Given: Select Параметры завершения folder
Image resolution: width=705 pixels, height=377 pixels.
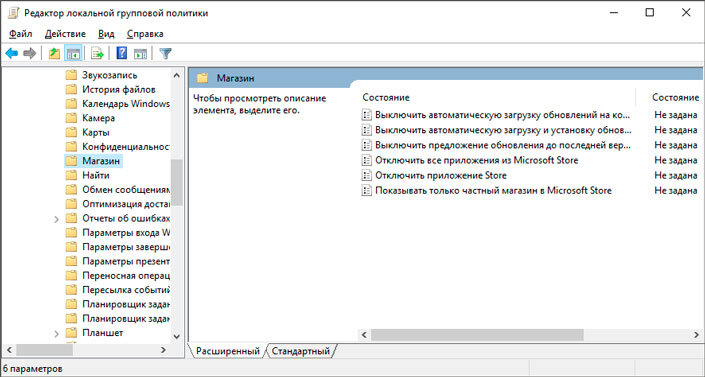Looking at the screenshot, I should coord(126,247).
